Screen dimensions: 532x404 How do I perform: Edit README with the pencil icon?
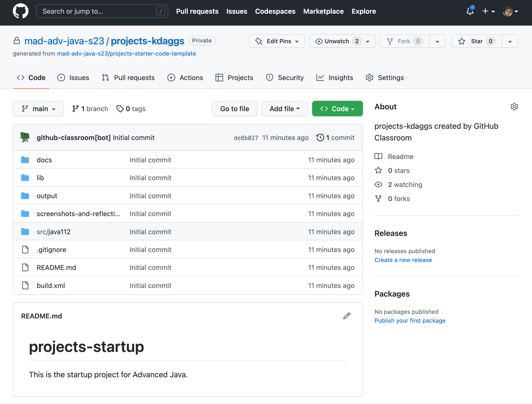(347, 316)
